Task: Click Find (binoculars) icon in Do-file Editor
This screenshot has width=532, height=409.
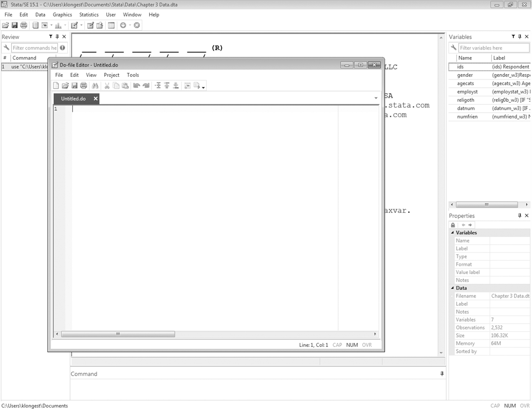Action: pyautogui.click(x=95, y=86)
